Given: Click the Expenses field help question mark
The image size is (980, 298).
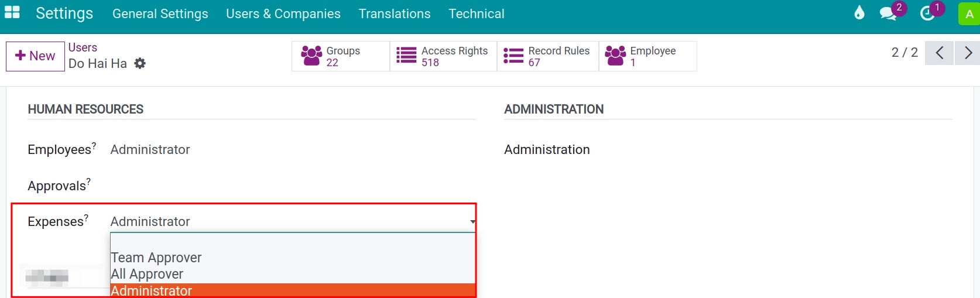Looking at the screenshot, I should pyautogui.click(x=86, y=217).
